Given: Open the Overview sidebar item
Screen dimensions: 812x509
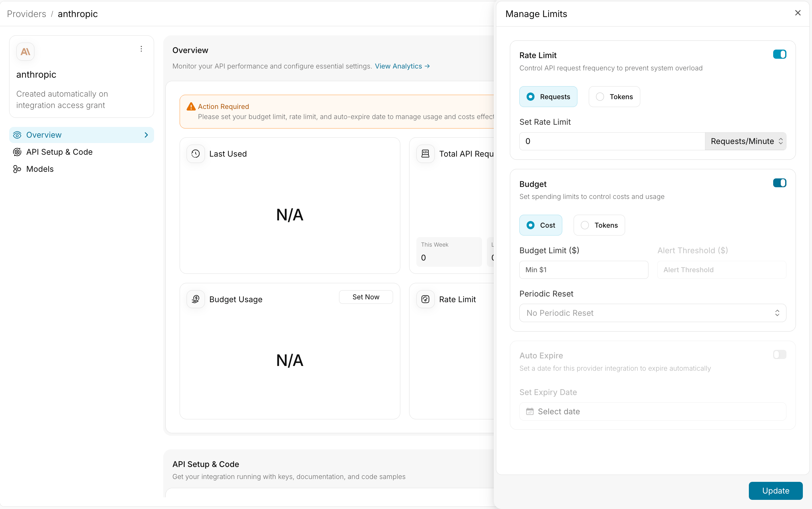Looking at the screenshot, I should (81, 135).
